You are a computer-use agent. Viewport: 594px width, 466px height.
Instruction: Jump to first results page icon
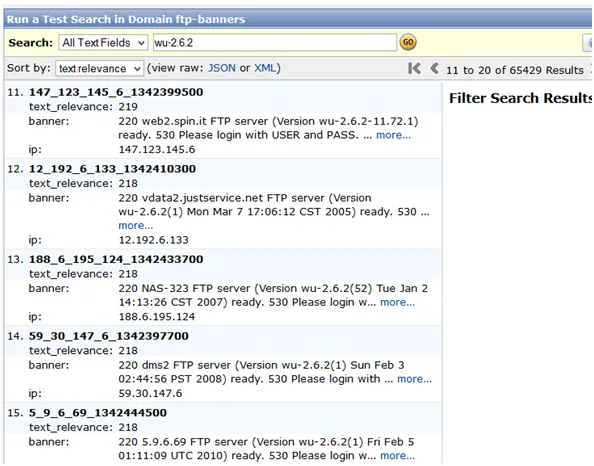(x=414, y=69)
